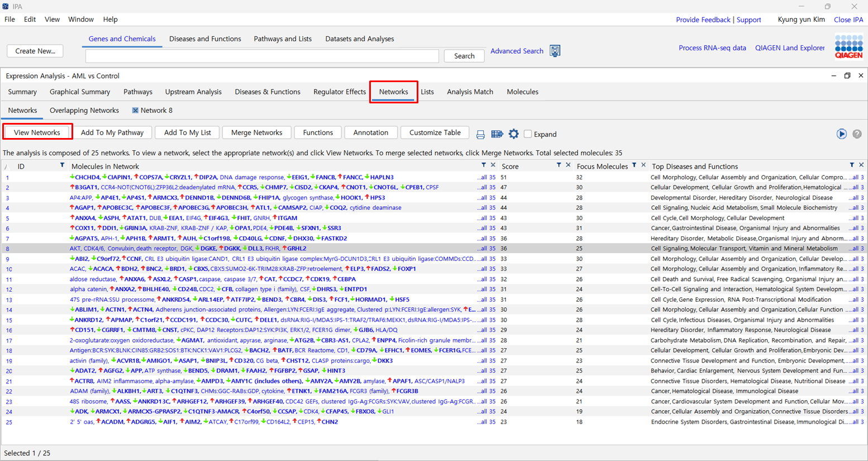Image resolution: width=868 pixels, height=461 pixels.
Task: Open the File menu
Action: [9, 19]
